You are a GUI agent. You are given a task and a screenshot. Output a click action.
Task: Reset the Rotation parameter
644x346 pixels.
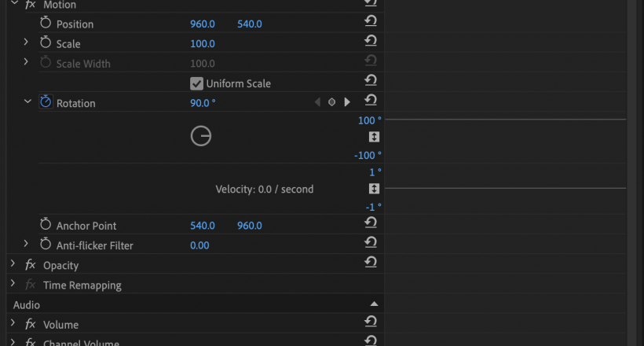(x=371, y=100)
